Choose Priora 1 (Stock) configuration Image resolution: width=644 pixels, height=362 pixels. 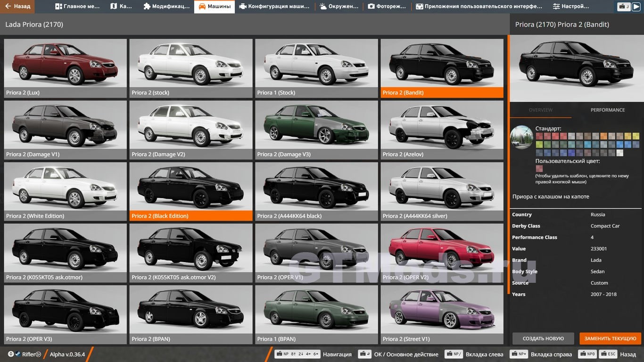coord(316,68)
